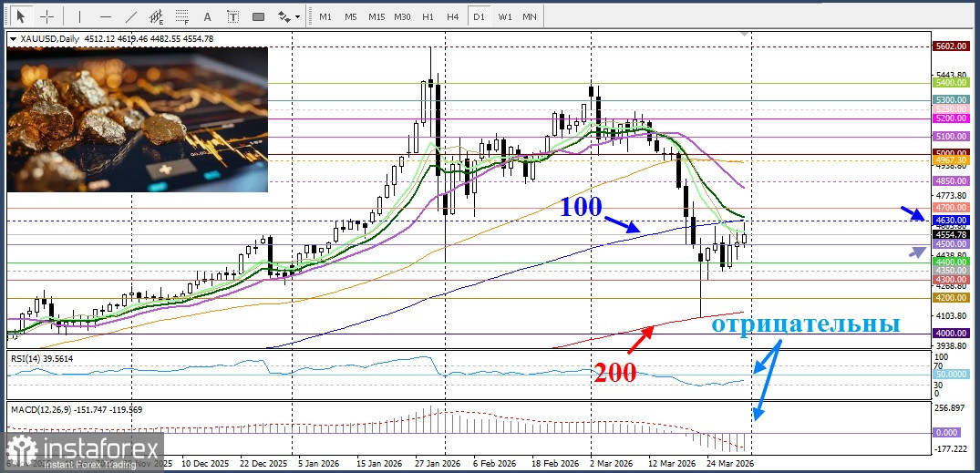Viewport: 980px width, 473px height.
Task: Switch to the H1 timeframe
Action: click(428, 17)
